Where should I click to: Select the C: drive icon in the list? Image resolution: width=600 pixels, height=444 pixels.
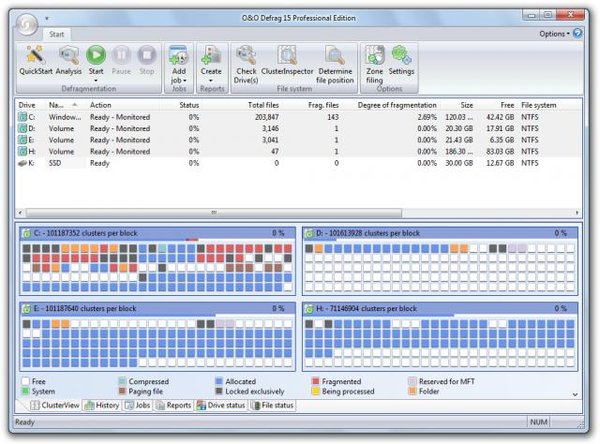click(x=23, y=117)
